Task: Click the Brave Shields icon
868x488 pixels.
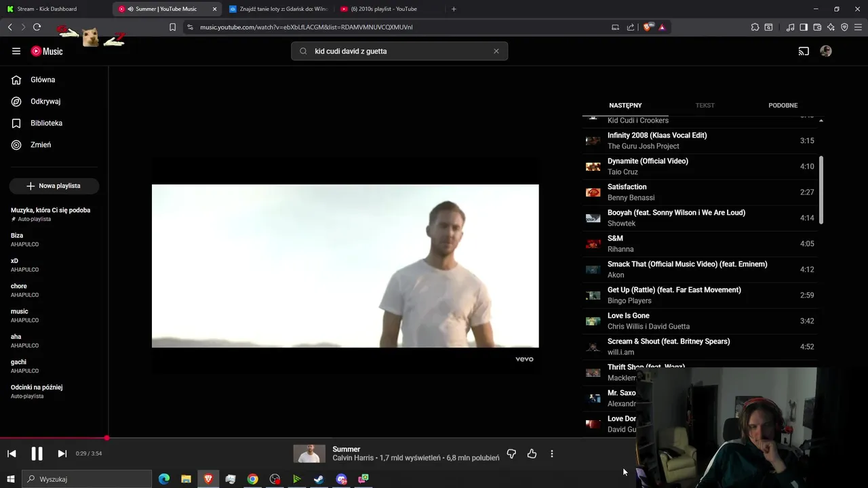Action: click(x=648, y=27)
